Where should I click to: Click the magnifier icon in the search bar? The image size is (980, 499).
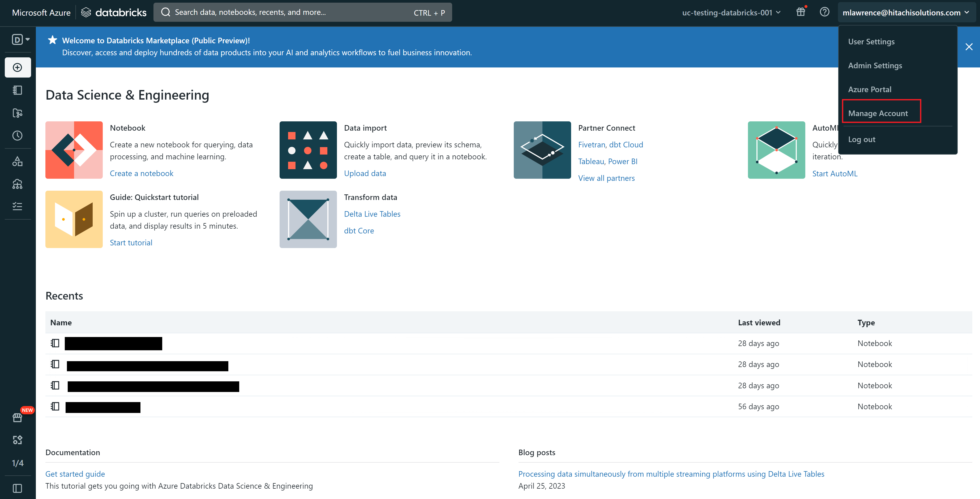pyautogui.click(x=165, y=12)
